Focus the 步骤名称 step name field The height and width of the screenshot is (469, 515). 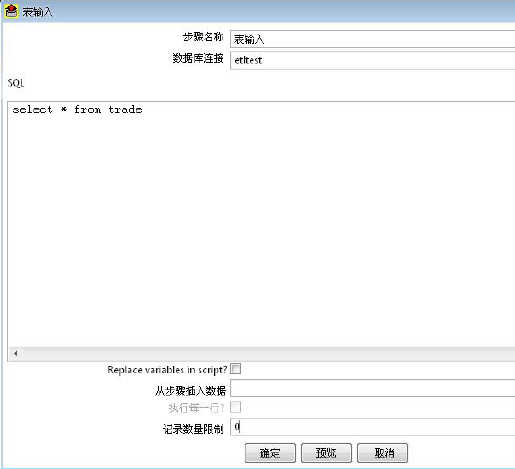point(373,39)
